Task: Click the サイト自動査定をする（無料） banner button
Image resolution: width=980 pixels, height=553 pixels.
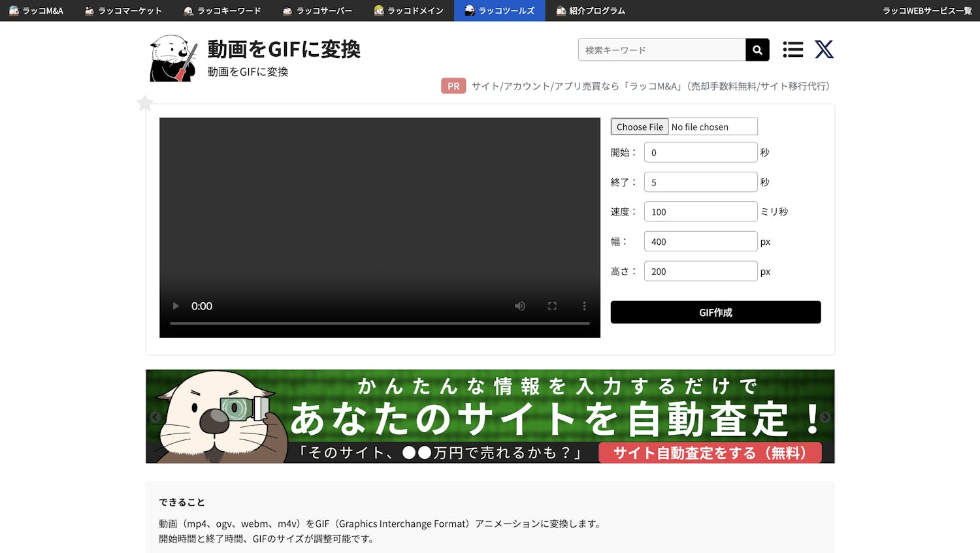Action: 710,452
